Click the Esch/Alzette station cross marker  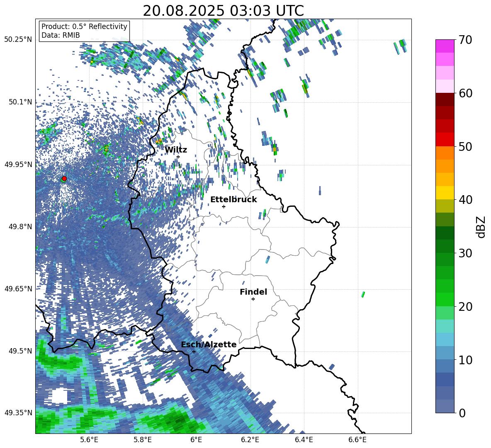click(x=194, y=351)
